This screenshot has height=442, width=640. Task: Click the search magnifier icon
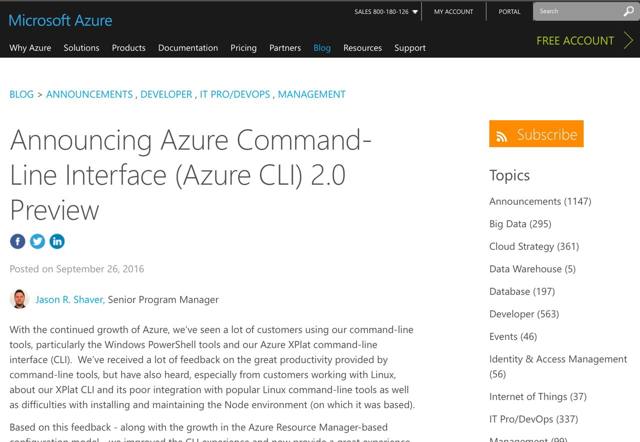pos(625,12)
